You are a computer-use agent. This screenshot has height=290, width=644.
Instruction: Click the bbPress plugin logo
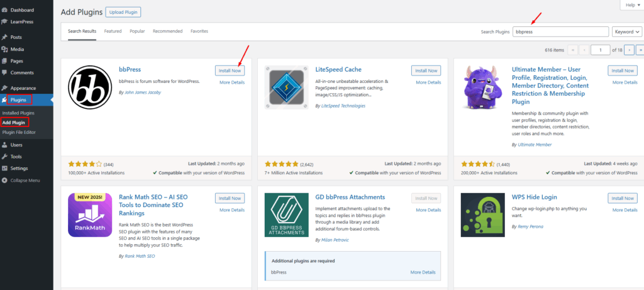(x=90, y=87)
